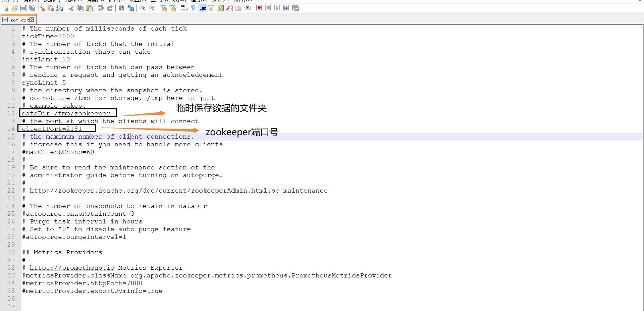Toggle the Document Map panel

(220, 8)
